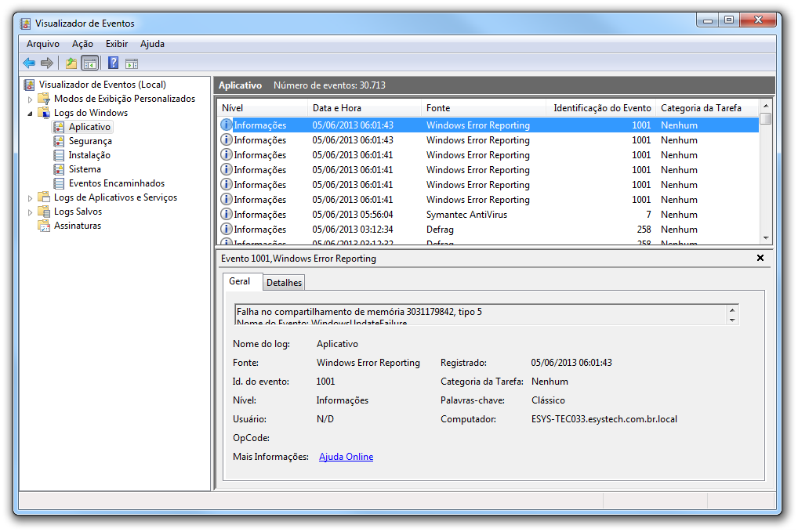This screenshot has height=532, width=798.
Task: Select the Logs do Windows folder label
Action: [x=91, y=113]
